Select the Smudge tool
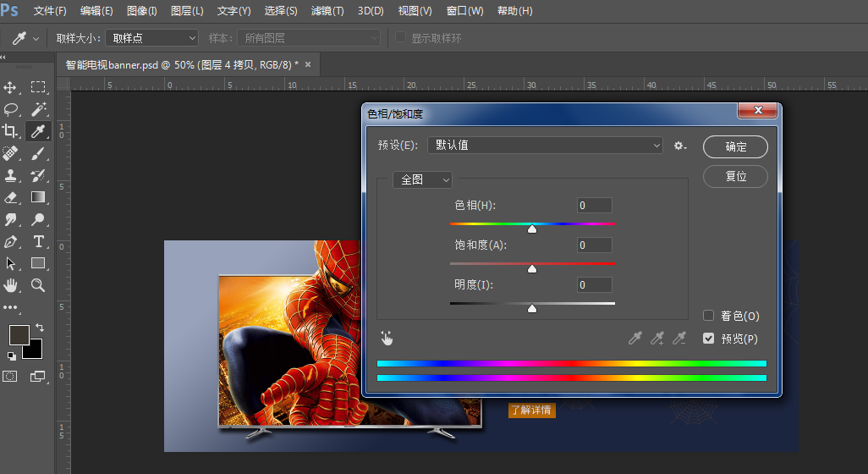The image size is (868, 474). (x=10, y=219)
